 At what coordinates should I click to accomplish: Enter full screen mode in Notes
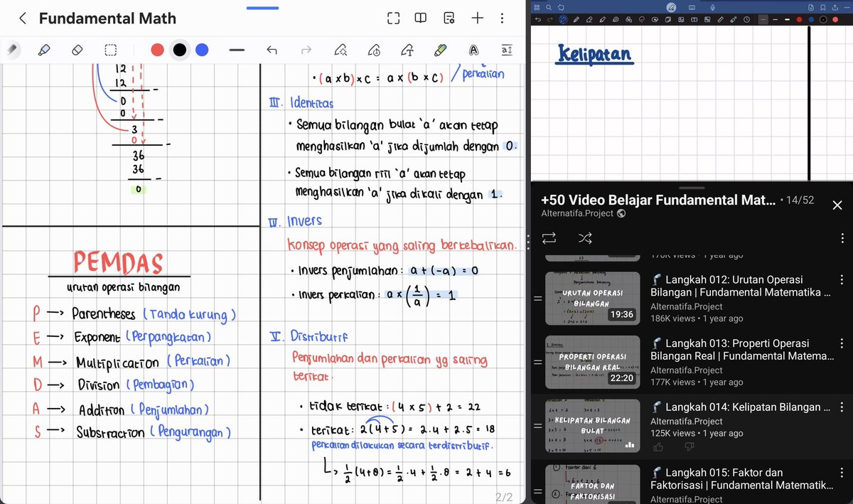pyautogui.click(x=393, y=18)
